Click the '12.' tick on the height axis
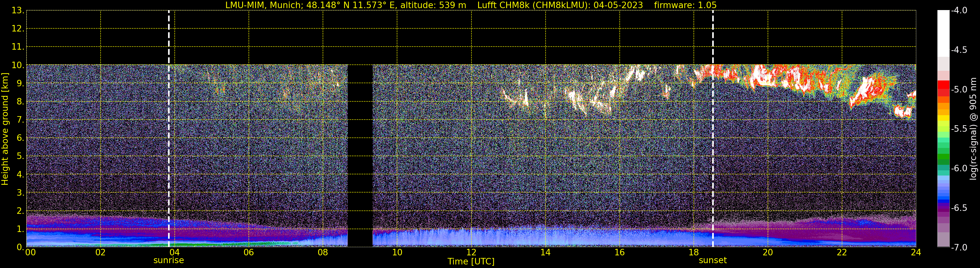This screenshot has width=980, height=268. 18,29
